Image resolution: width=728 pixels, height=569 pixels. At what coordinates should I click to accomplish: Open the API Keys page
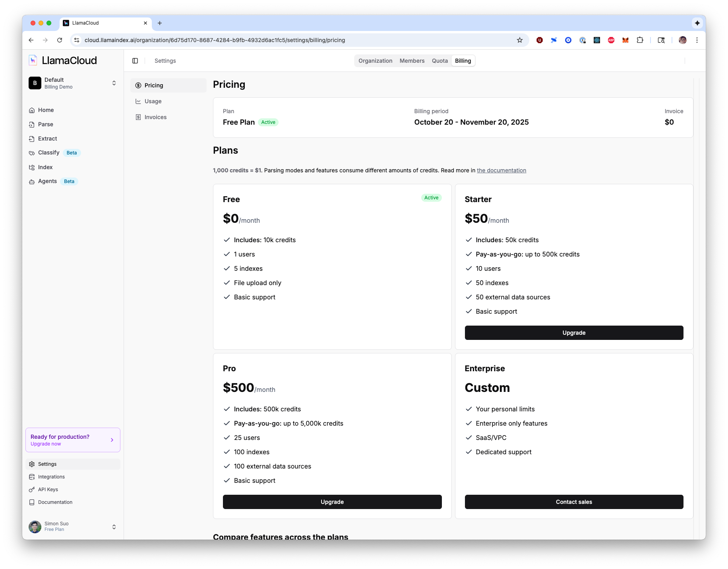point(48,490)
